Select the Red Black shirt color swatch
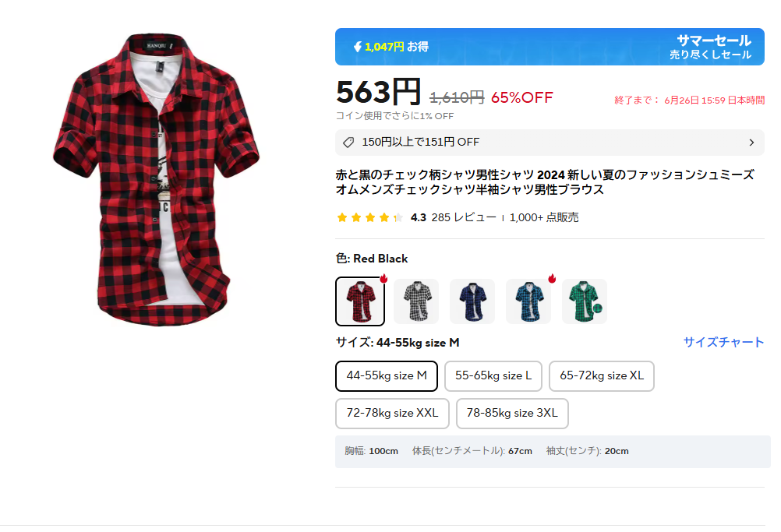Image resolution: width=781 pixels, height=532 pixels. click(360, 301)
